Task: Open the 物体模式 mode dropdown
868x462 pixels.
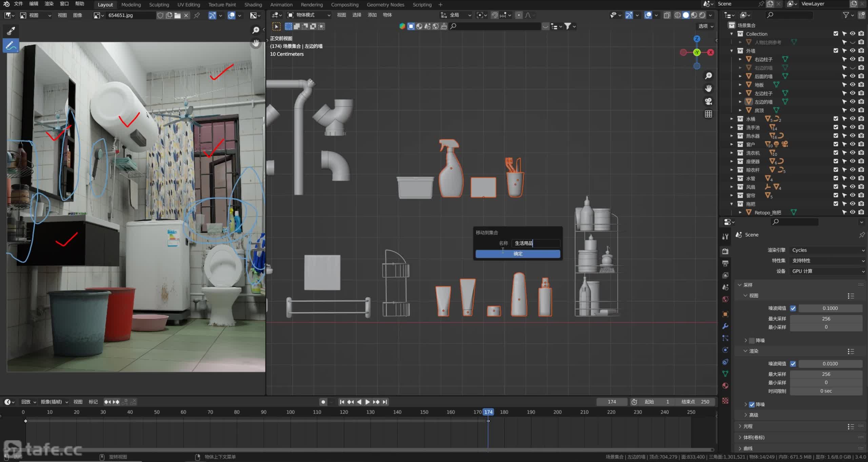Action: (309, 15)
